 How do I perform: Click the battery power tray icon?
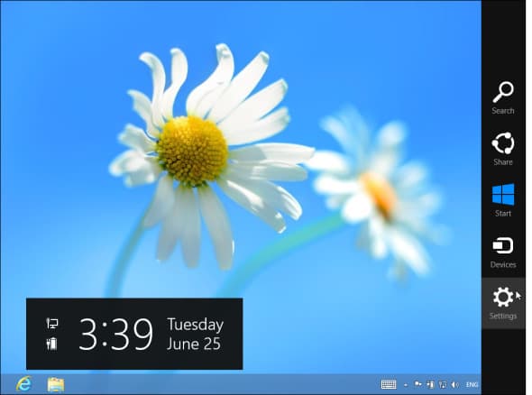point(430,384)
